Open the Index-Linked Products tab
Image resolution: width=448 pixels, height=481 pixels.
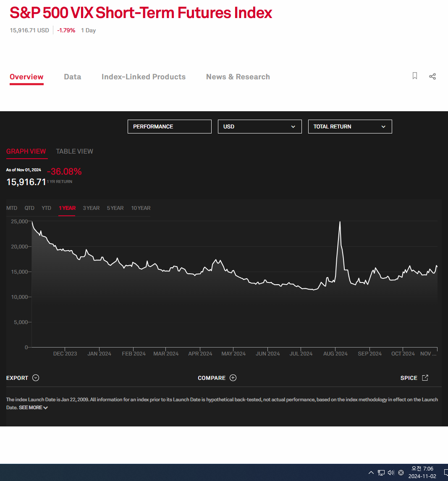click(x=144, y=77)
